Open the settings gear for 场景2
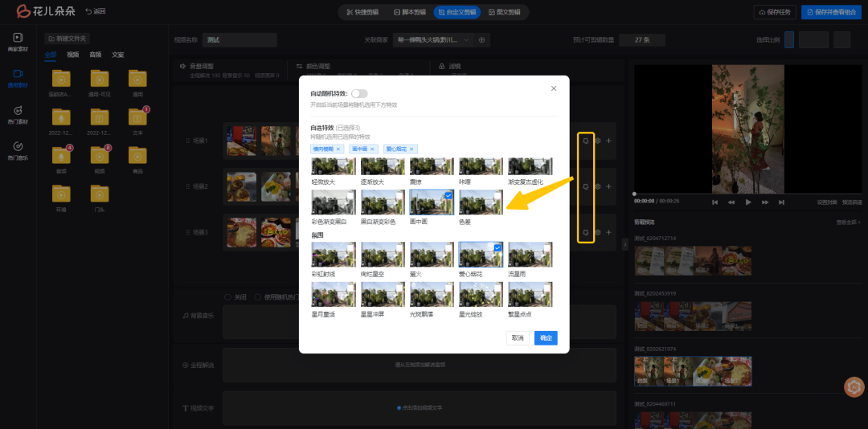The height and width of the screenshot is (429, 868). tap(597, 187)
